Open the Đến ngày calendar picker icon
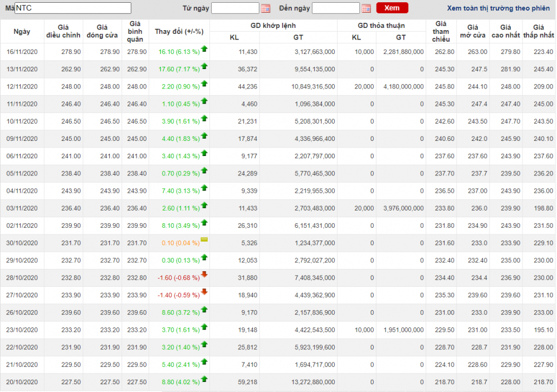The height and width of the screenshot is (392, 557). [x=366, y=8]
